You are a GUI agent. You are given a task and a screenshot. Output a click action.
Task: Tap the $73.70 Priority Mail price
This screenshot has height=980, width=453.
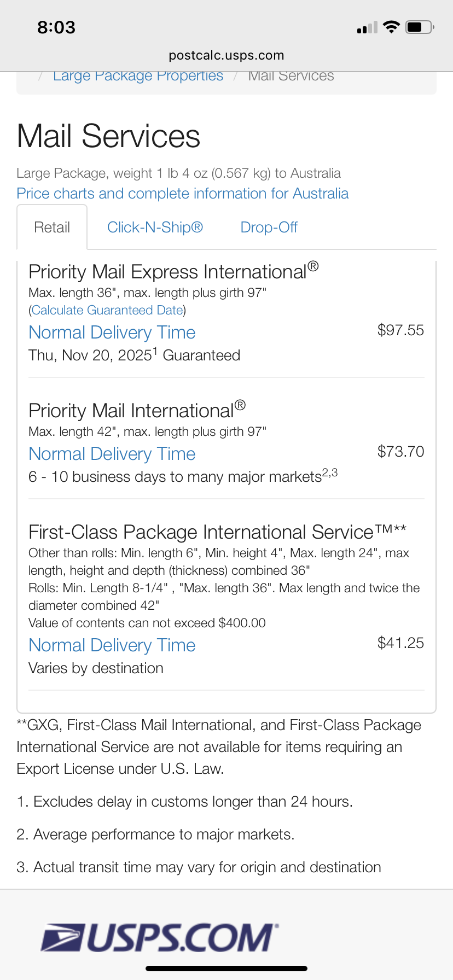point(400,452)
